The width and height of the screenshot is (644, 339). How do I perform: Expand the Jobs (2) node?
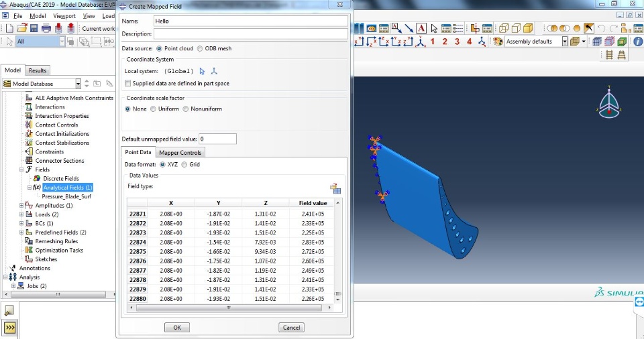coord(13,286)
